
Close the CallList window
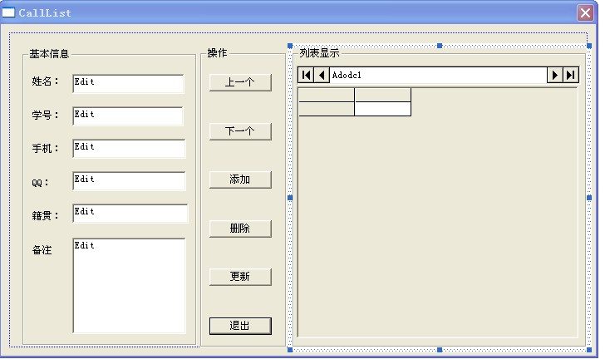point(585,12)
